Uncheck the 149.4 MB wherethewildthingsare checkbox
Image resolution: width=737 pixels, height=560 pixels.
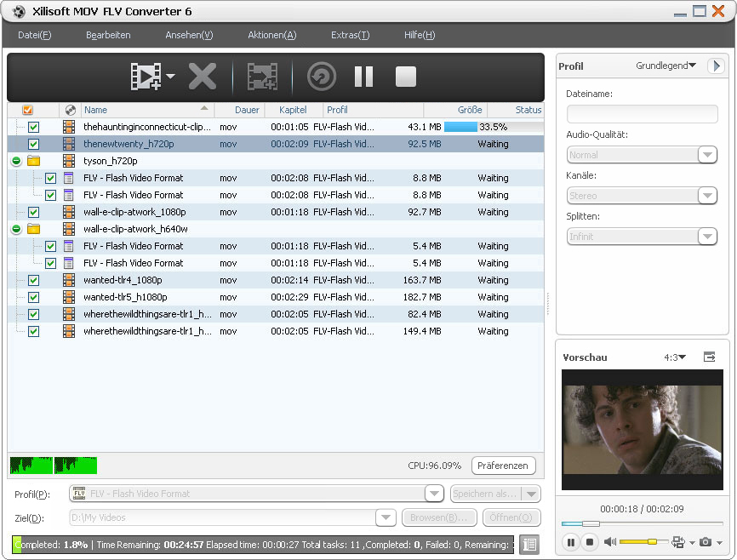click(33, 331)
